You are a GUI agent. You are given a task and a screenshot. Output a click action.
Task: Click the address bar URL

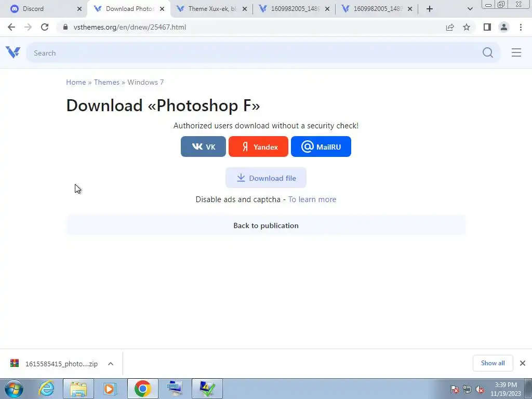pos(129,27)
